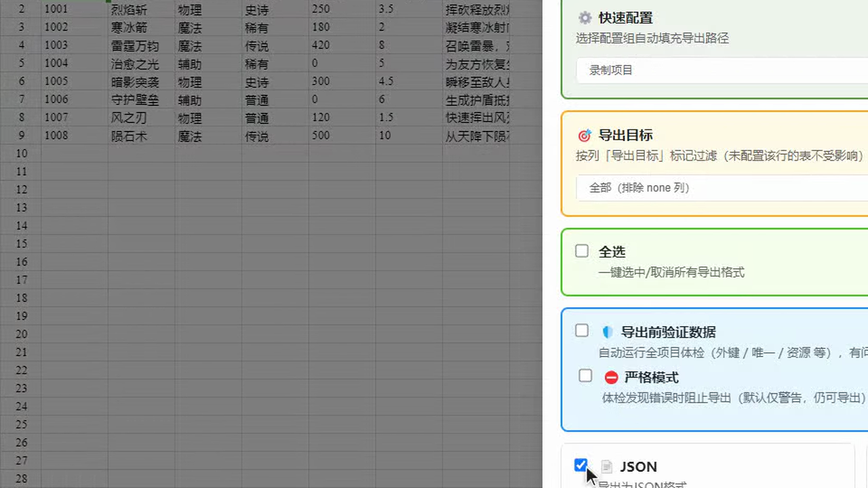Click cell containing 治愈之光
Screen dimensions: 868x488
(x=142, y=64)
